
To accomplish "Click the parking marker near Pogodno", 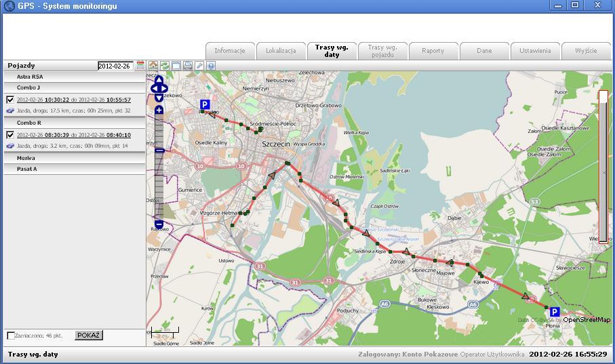I will coord(204,104).
